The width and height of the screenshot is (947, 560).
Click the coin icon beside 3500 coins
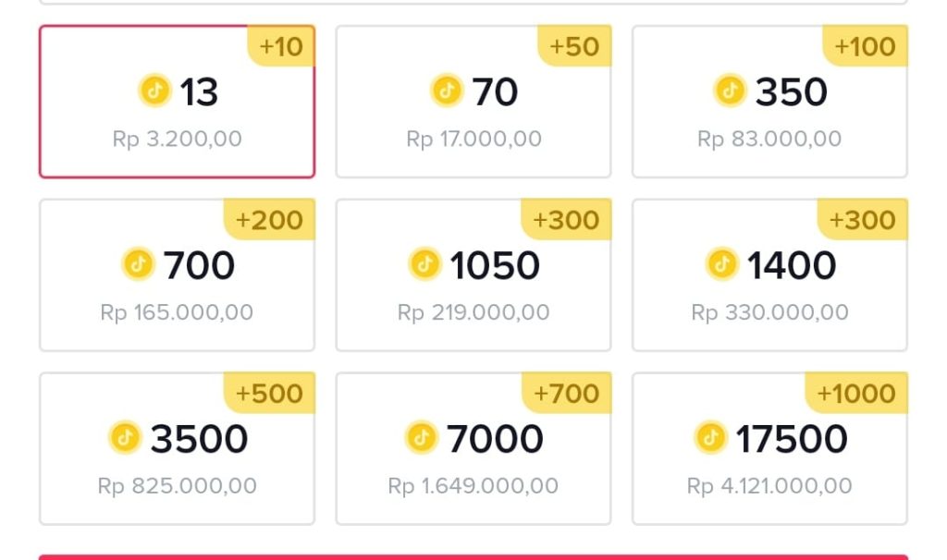tap(126, 438)
